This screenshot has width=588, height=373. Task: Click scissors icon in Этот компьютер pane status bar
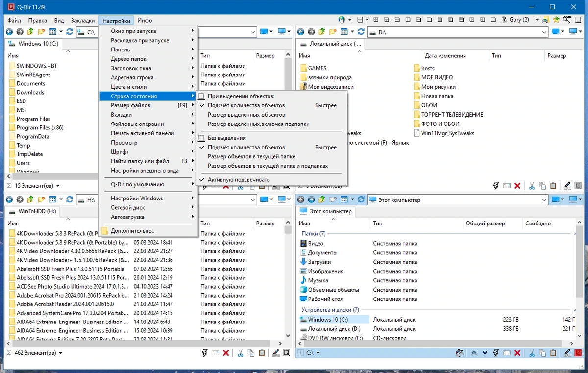(531, 353)
